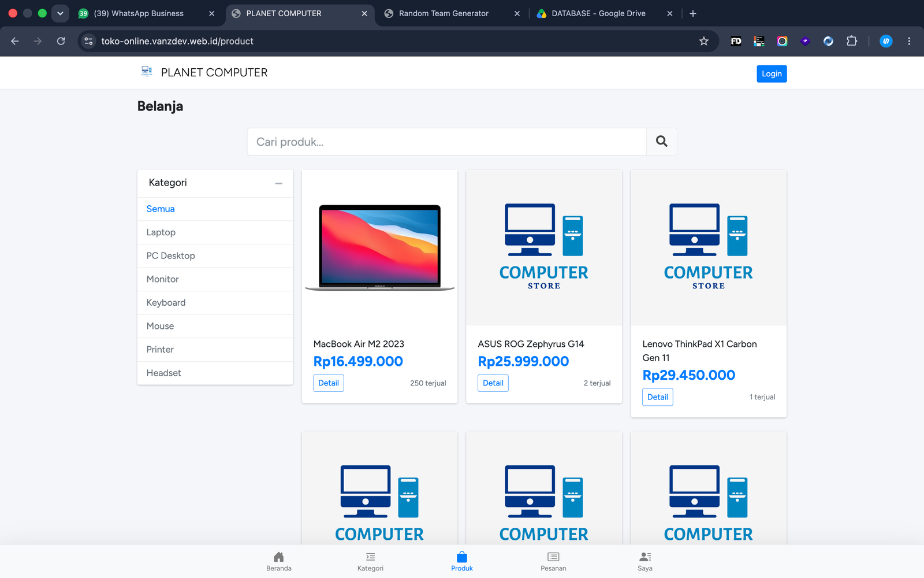This screenshot has width=924, height=578.
Task: Bookmark this page with the star icon
Action: pos(703,41)
